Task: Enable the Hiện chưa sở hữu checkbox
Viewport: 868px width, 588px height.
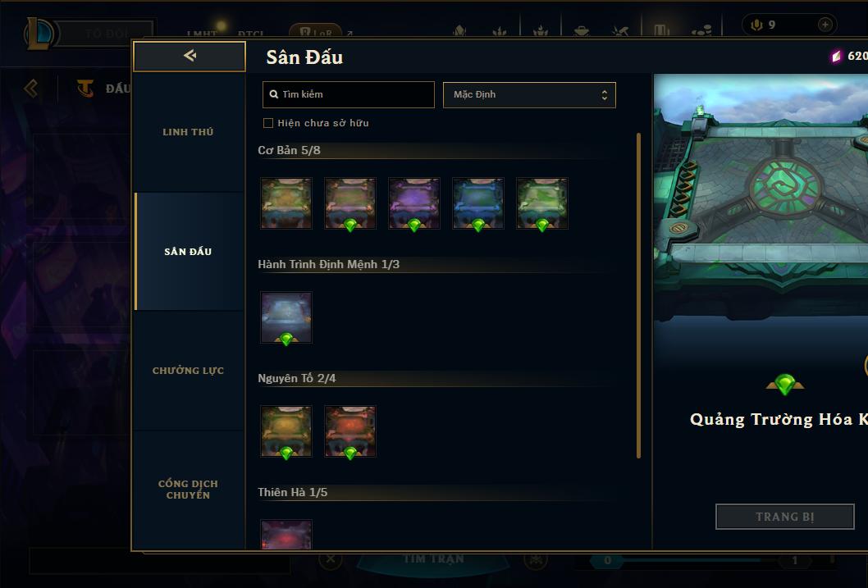Action: click(x=268, y=123)
